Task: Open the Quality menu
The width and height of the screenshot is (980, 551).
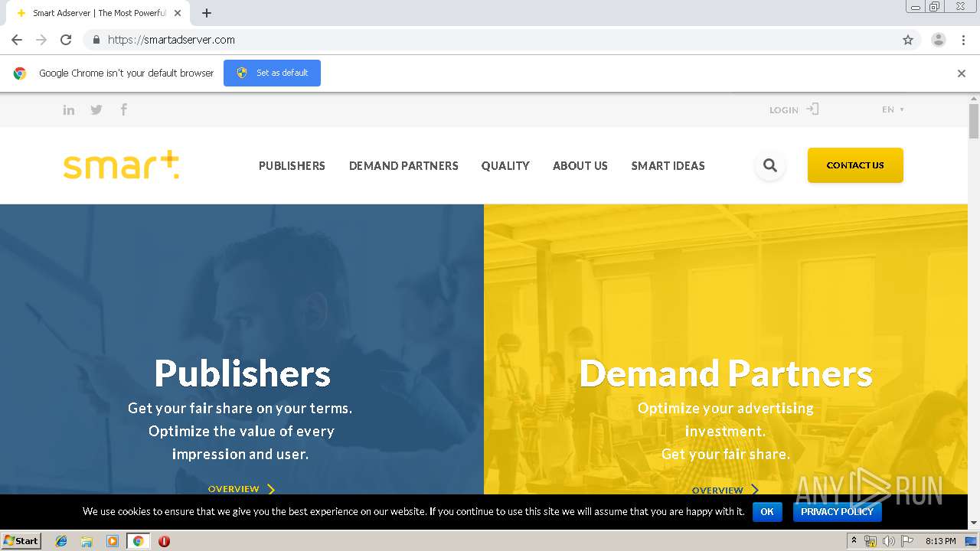Action: click(x=505, y=165)
